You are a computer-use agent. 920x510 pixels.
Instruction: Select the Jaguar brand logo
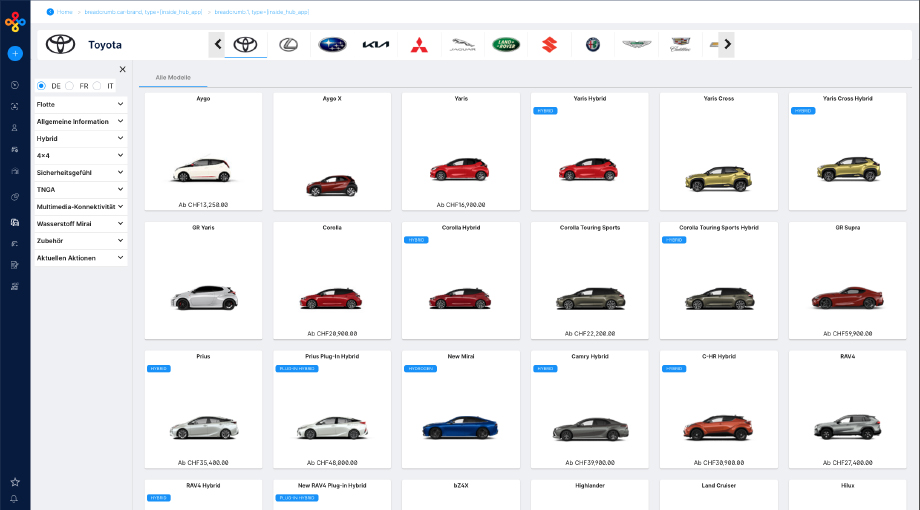click(x=462, y=45)
